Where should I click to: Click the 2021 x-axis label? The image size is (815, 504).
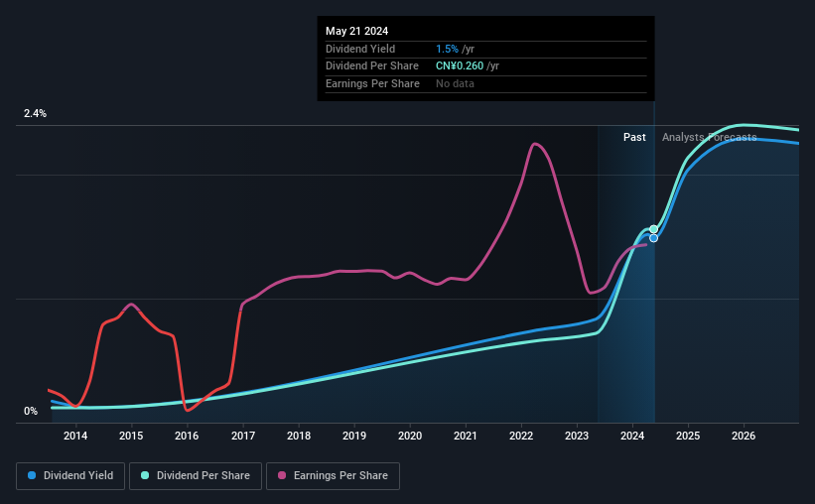(466, 436)
